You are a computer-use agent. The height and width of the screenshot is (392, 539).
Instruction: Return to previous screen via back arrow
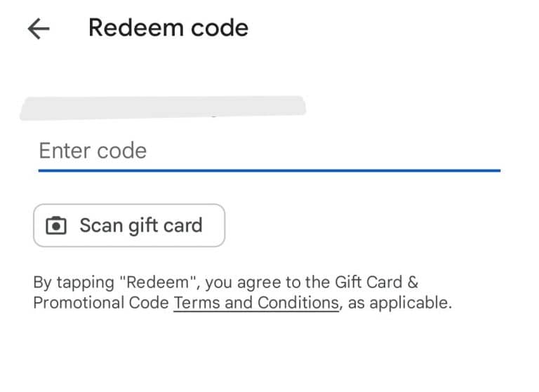[x=39, y=29]
